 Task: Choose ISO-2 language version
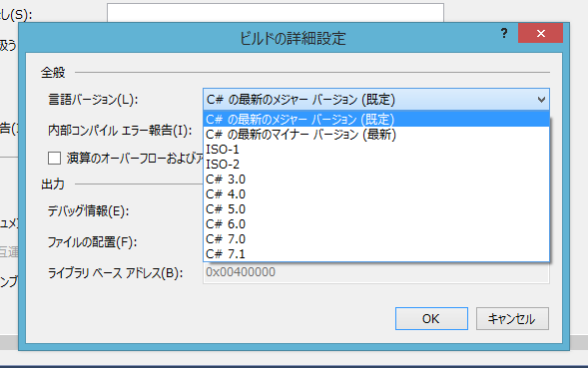click(376, 165)
